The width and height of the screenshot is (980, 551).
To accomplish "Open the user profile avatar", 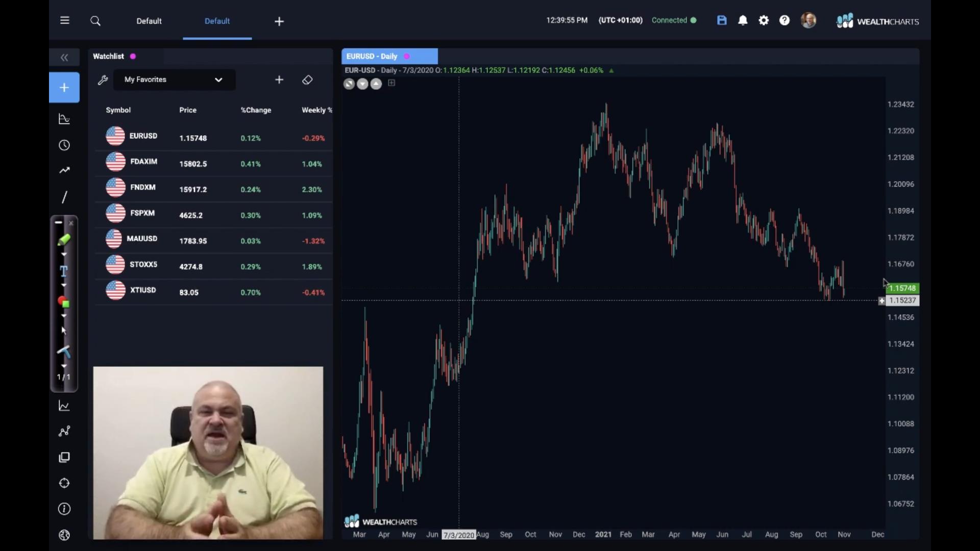I will pyautogui.click(x=808, y=20).
